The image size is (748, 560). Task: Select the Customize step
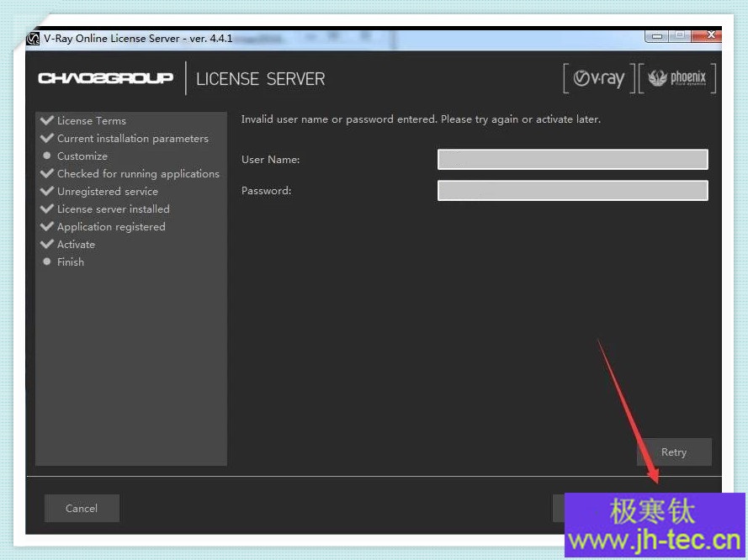(x=82, y=156)
